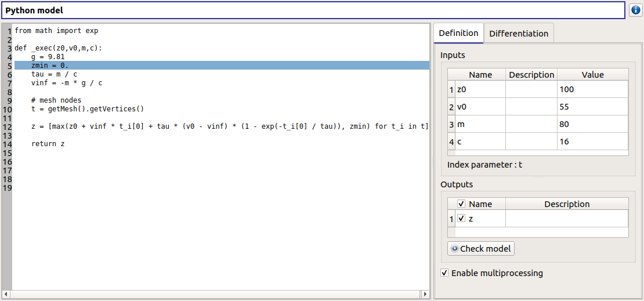Click the Description cell for input z0
644x301 pixels.
[x=531, y=89]
